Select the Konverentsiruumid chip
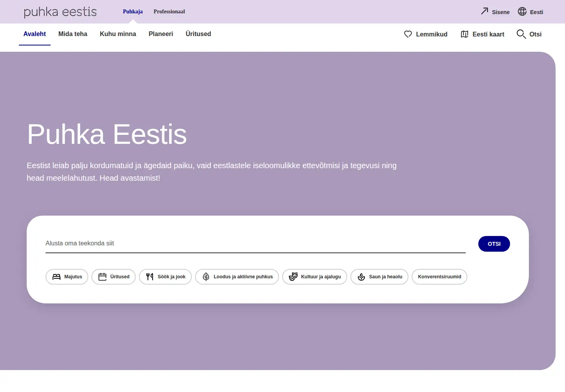The width and height of the screenshot is (565, 392). point(439,277)
